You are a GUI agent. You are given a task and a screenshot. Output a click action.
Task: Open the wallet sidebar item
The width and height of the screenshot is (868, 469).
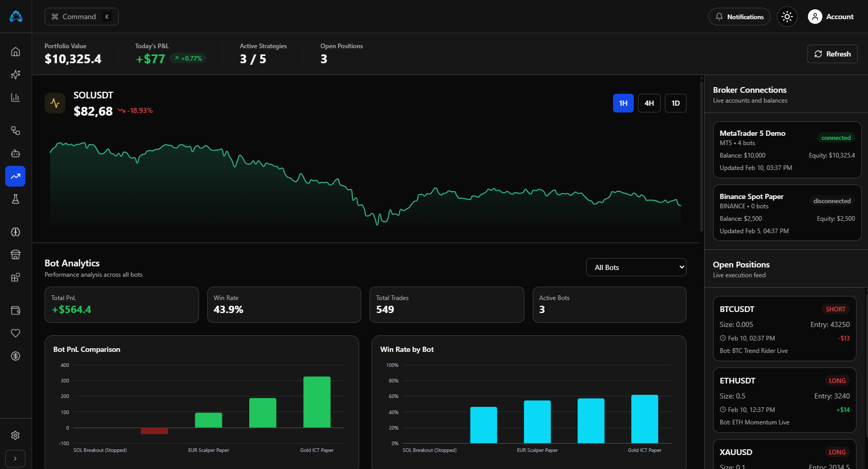coord(16,310)
